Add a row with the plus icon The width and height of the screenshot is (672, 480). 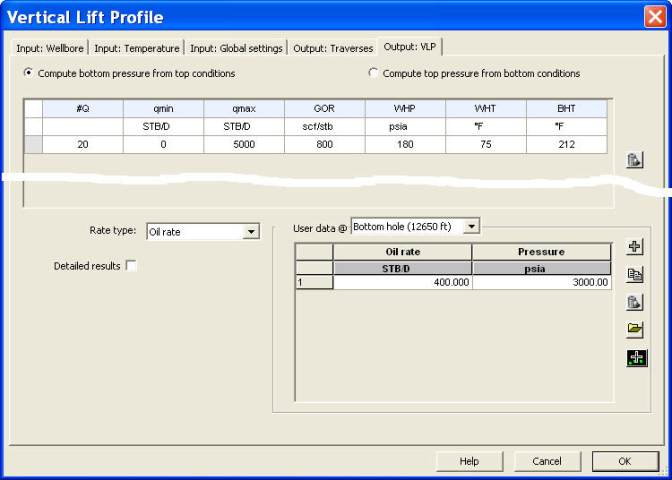click(635, 247)
